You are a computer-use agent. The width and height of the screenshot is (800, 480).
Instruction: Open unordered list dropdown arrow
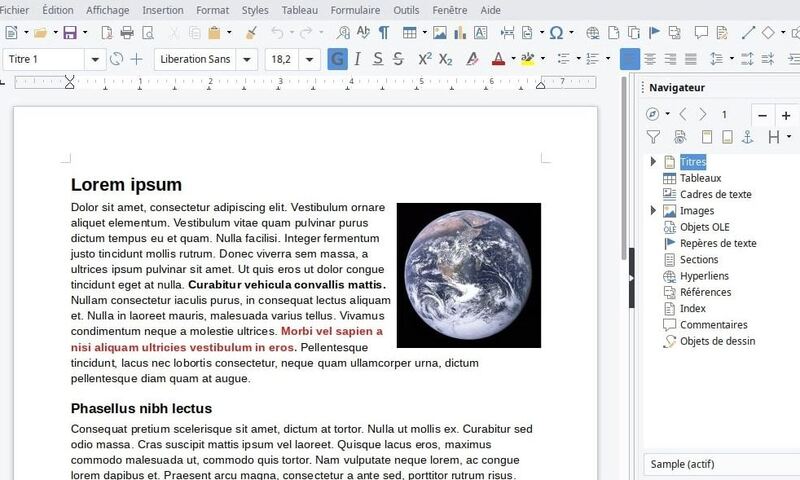578,59
